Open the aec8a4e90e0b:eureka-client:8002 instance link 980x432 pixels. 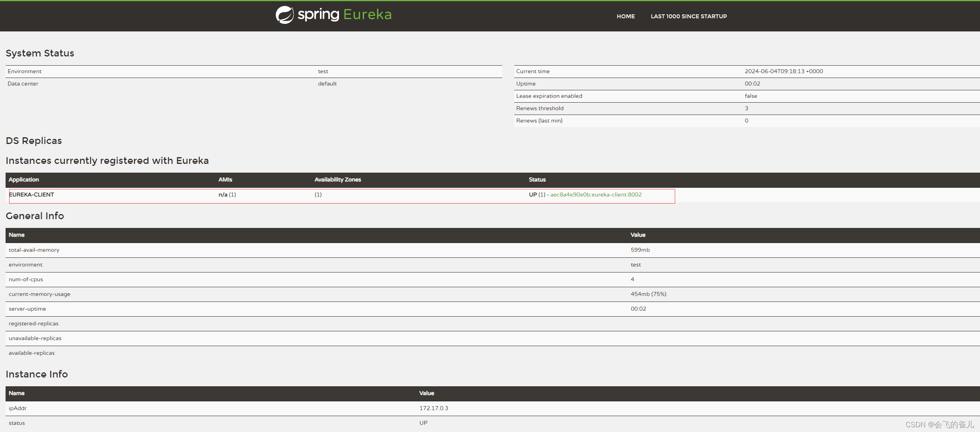pyautogui.click(x=596, y=195)
